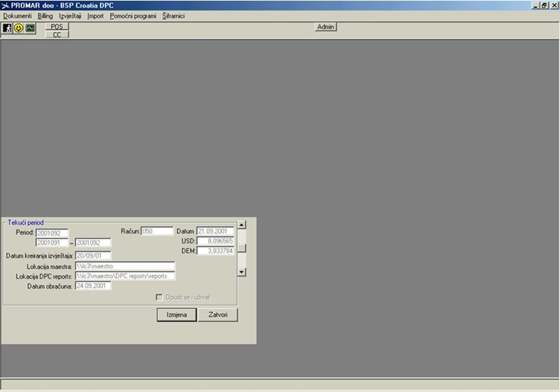Click the scrollbar down arrow beside DEM
Screen dimensions: 560x392
[x=241, y=272]
